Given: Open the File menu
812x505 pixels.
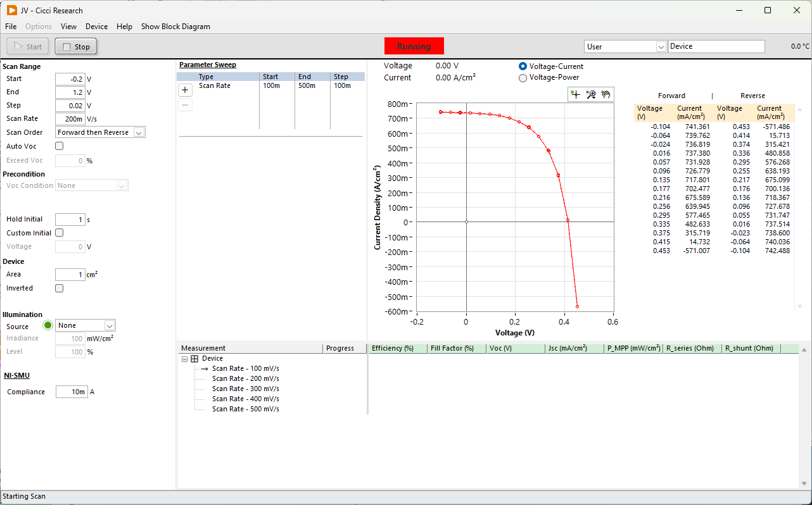Looking at the screenshot, I should [x=11, y=27].
